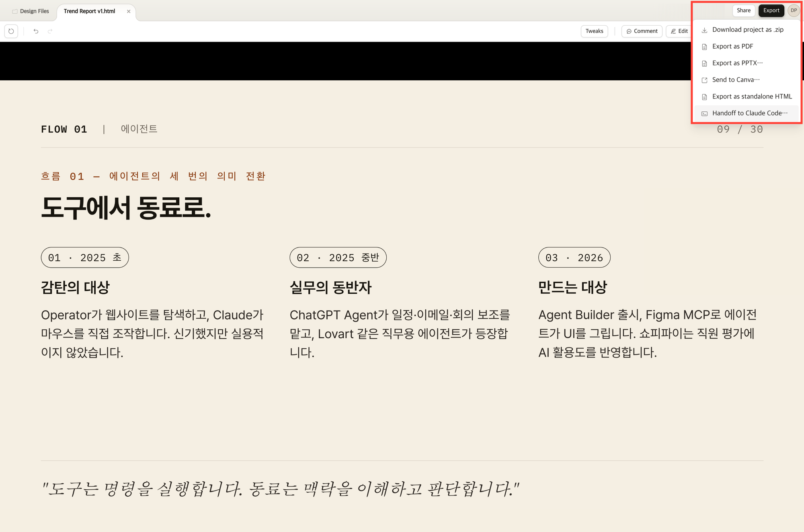804x532 pixels.
Task: Click the undo arrow icon
Action: coord(36,31)
